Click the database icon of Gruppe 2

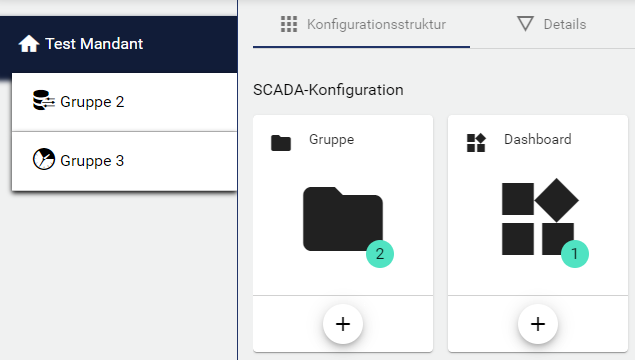(x=44, y=101)
